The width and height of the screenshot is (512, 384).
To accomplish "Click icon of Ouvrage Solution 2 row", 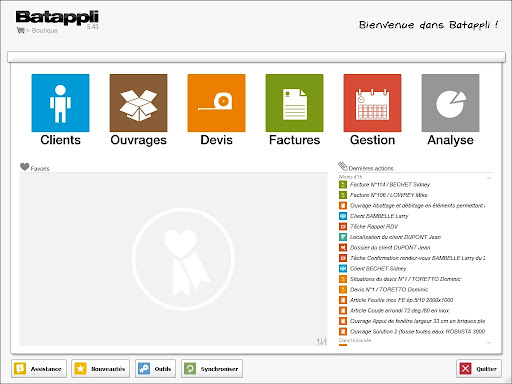I will [x=343, y=332].
